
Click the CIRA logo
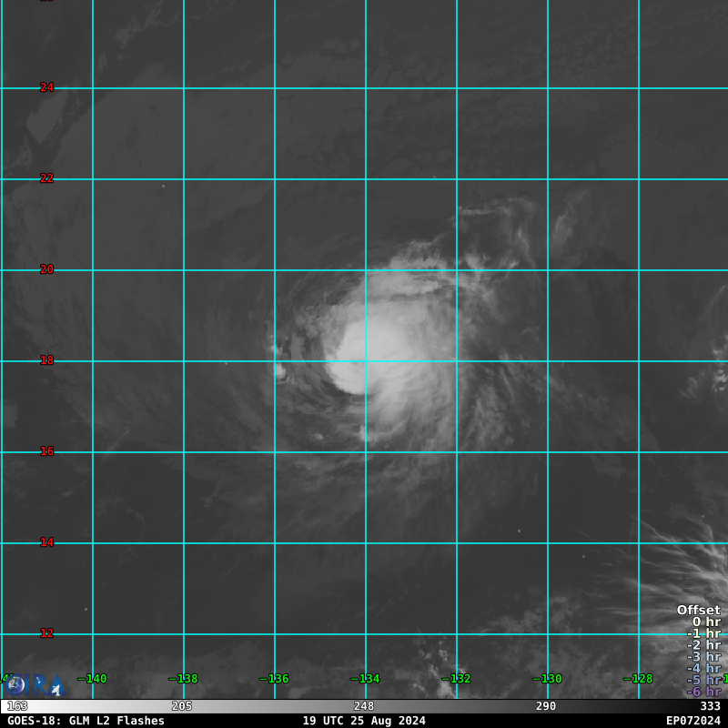coord(35,685)
